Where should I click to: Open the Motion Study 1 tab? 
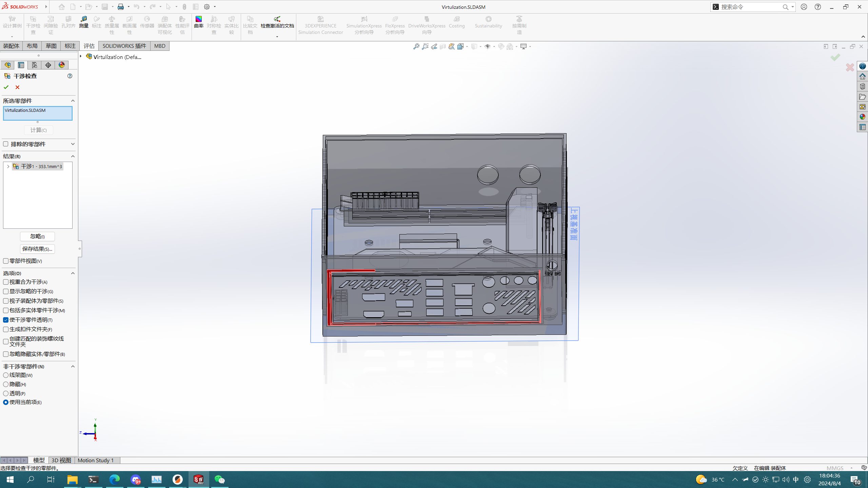point(96,460)
